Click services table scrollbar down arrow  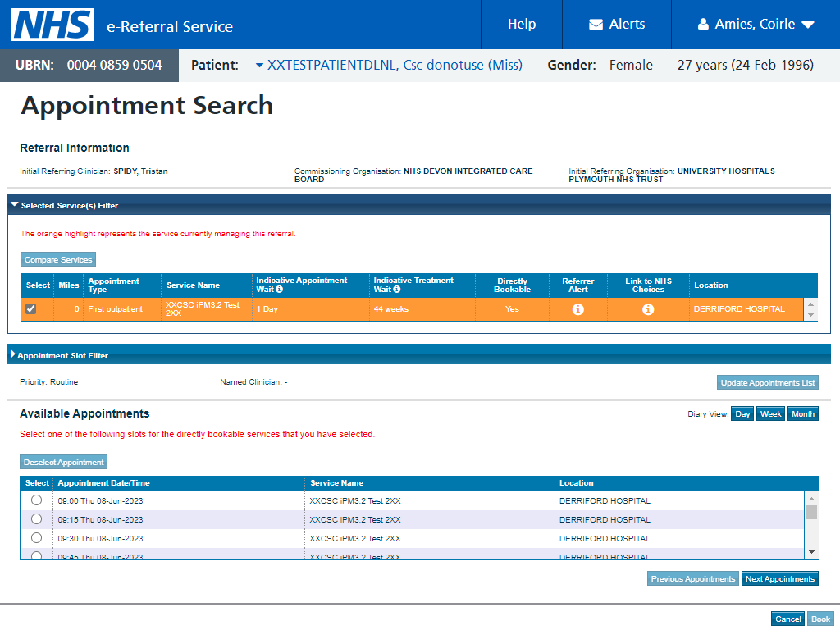tap(810, 314)
